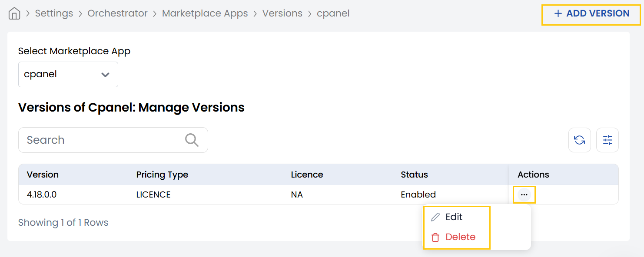The image size is (644, 257).
Task: Go to the Home breadcrumb icon
Action: pyautogui.click(x=14, y=14)
